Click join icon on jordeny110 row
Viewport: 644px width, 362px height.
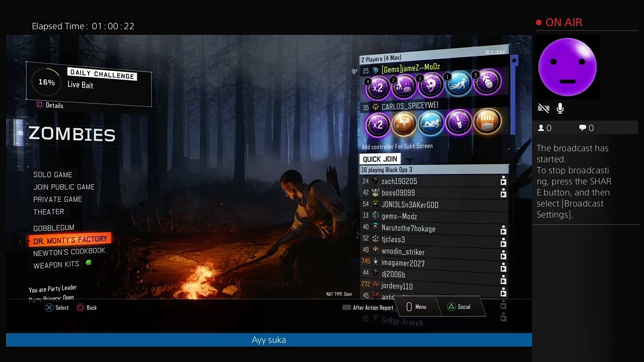pyautogui.click(x=503, y=293)
